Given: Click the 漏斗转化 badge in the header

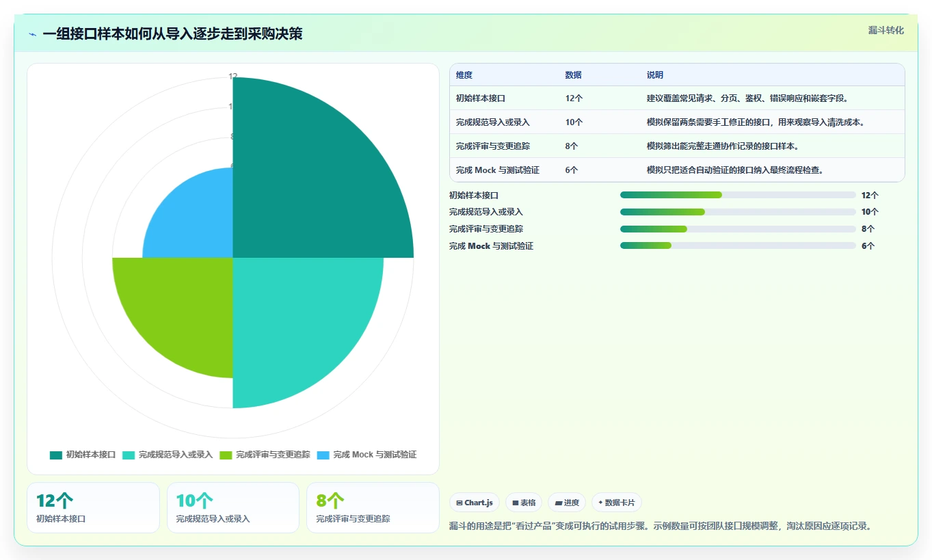Looking at the screenshot, I should point(886,31).
